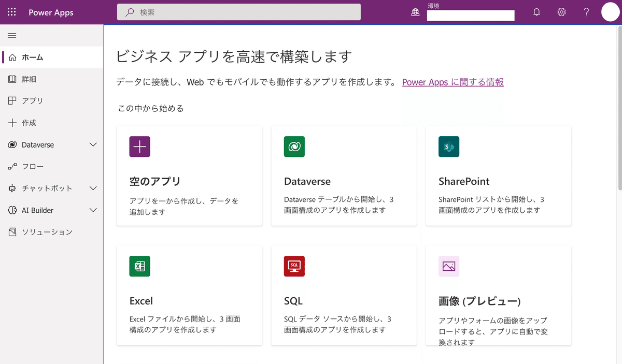Click the red SQL icon
The width and height of the screenshot is (622, 364).
pyautogui.click(x=294, y=266)
